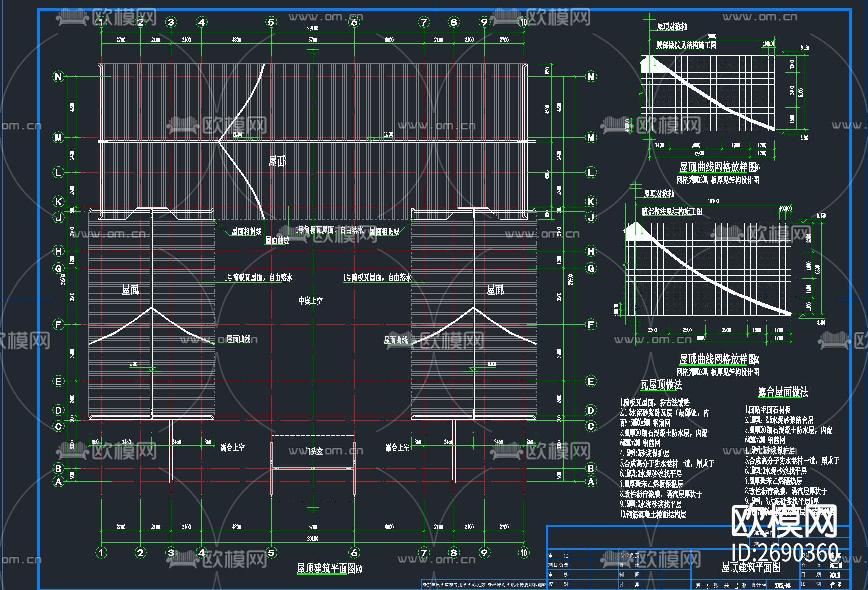Select the left 露台上空 label
The height and width of the screenshot is (590, 868).
point(233,448)
